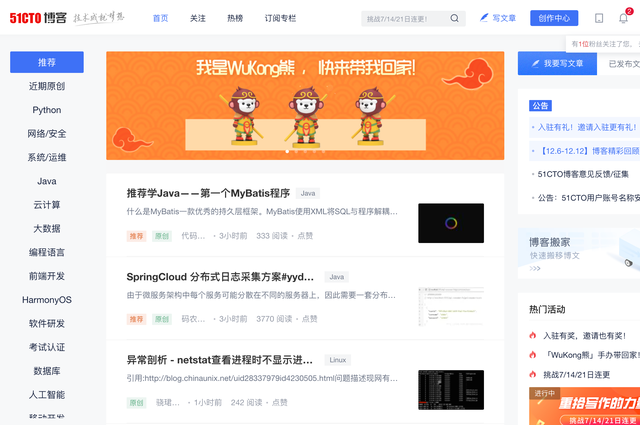Select the 网络/安全 sidebar category
The width and height of the screenshot is (640, 425).
click(x=47, y=134)
